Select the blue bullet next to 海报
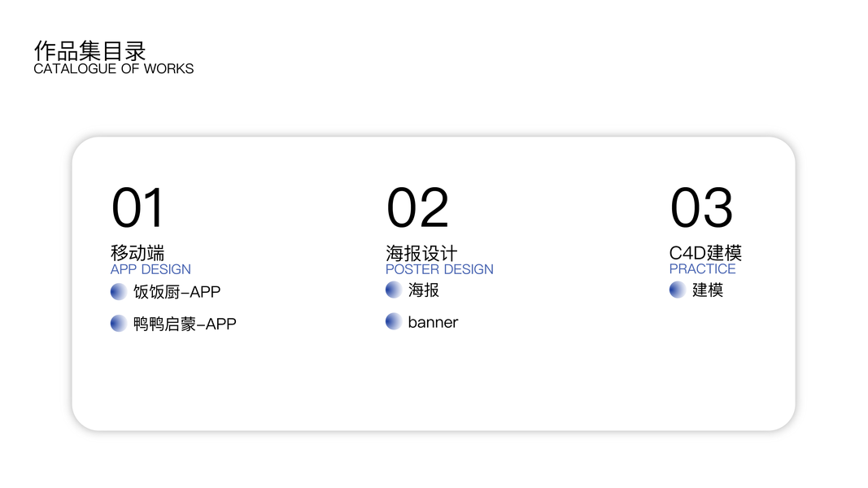This screenshot has width=868, height=488. 394,290
